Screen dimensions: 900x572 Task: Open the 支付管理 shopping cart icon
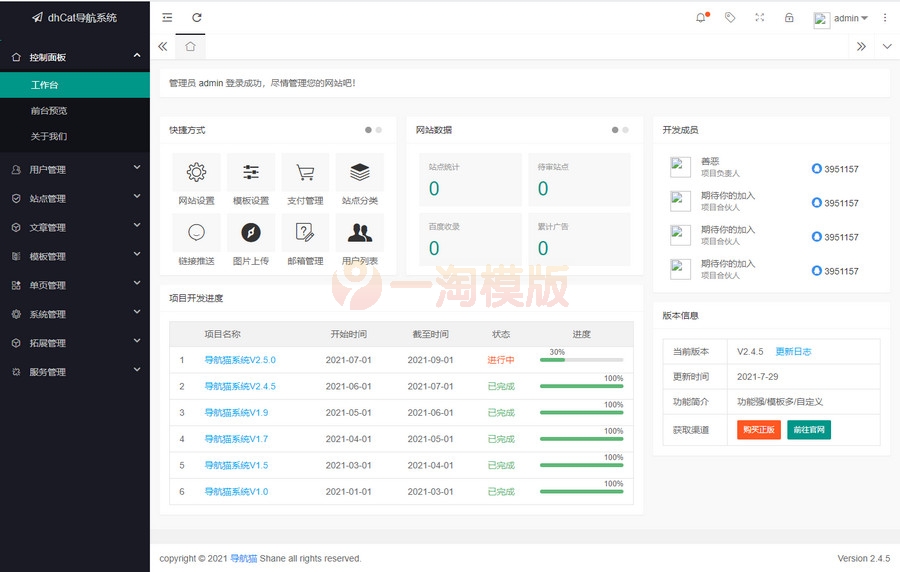305,173
